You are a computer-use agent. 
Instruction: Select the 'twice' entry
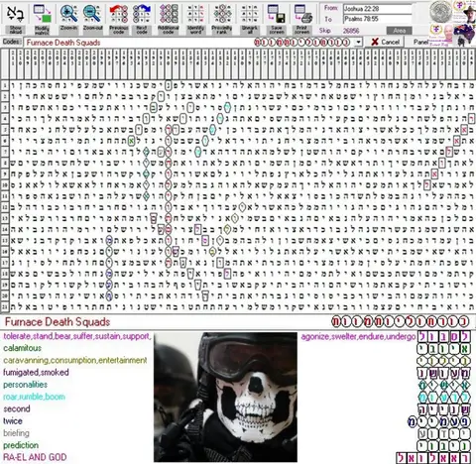[13, 421]
